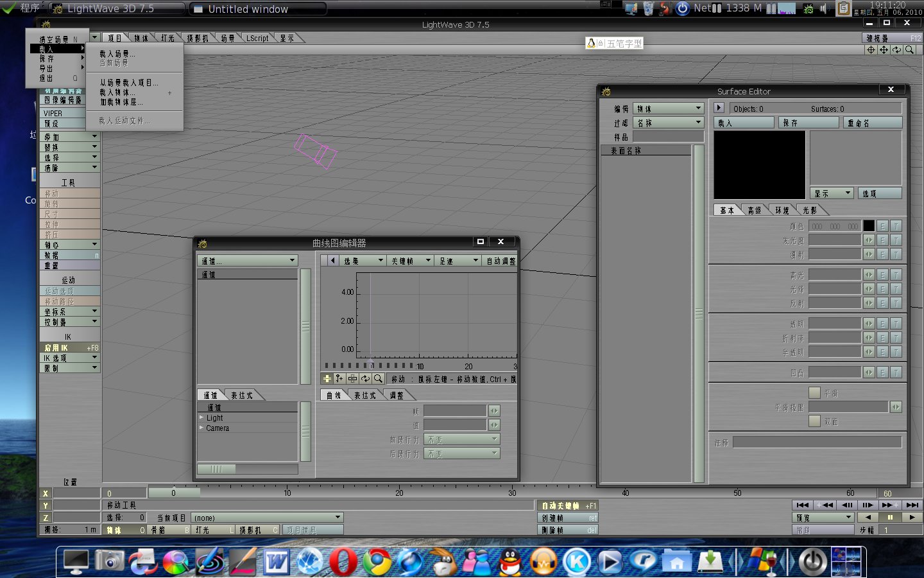Select 物体 edit mode at bottom bar
Screen dimensions: 924x578
point(125,530)
